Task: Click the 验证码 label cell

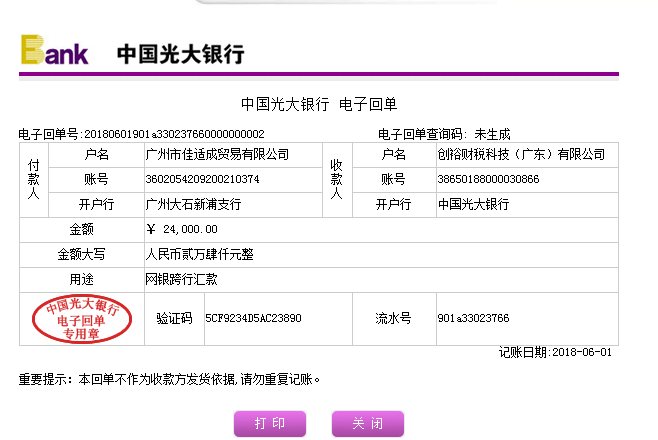Action: (x=174, y=319)
